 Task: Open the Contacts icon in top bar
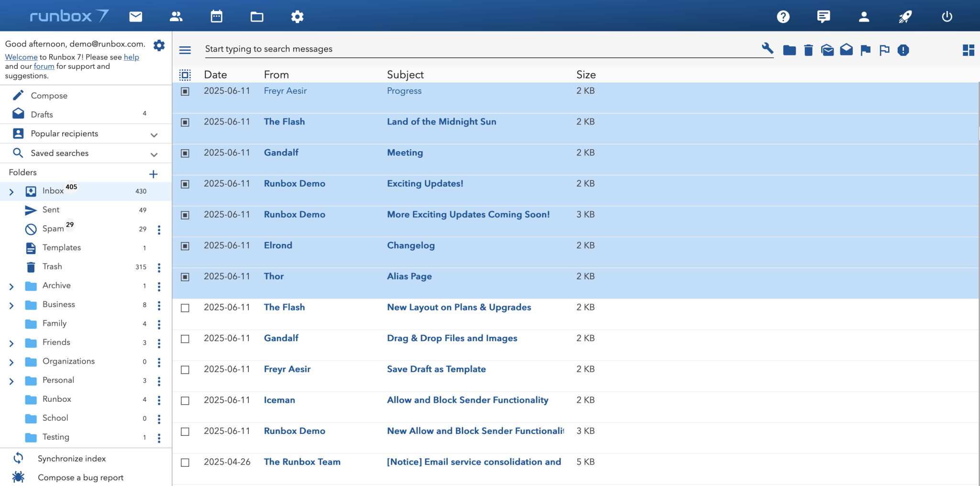point(176,17)
